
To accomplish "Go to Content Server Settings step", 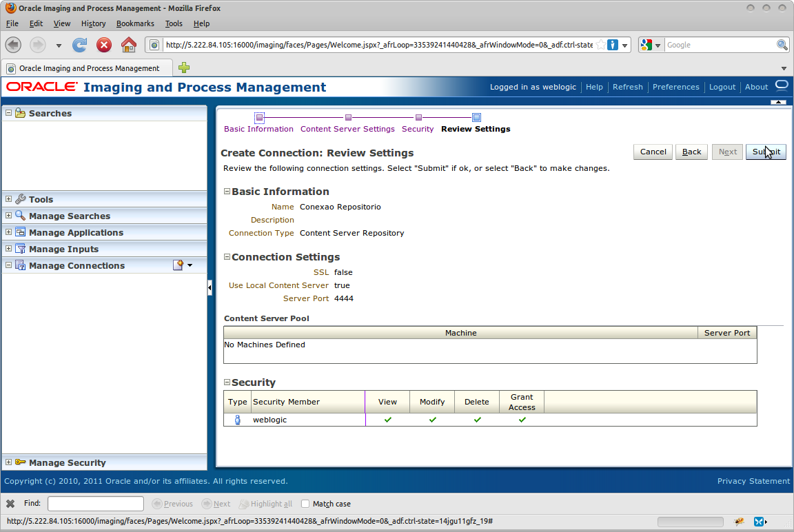I will coord(347,129).
